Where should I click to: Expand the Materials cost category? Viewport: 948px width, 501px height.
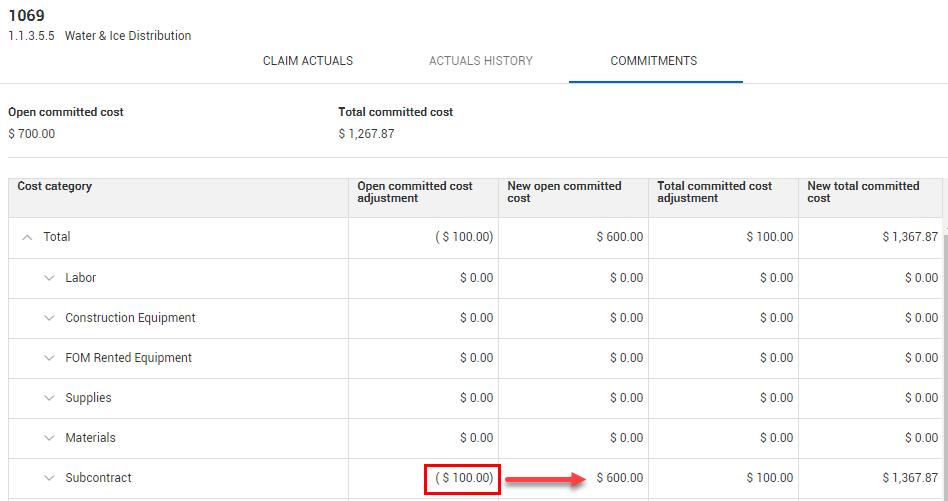click(x=49, y=438)
